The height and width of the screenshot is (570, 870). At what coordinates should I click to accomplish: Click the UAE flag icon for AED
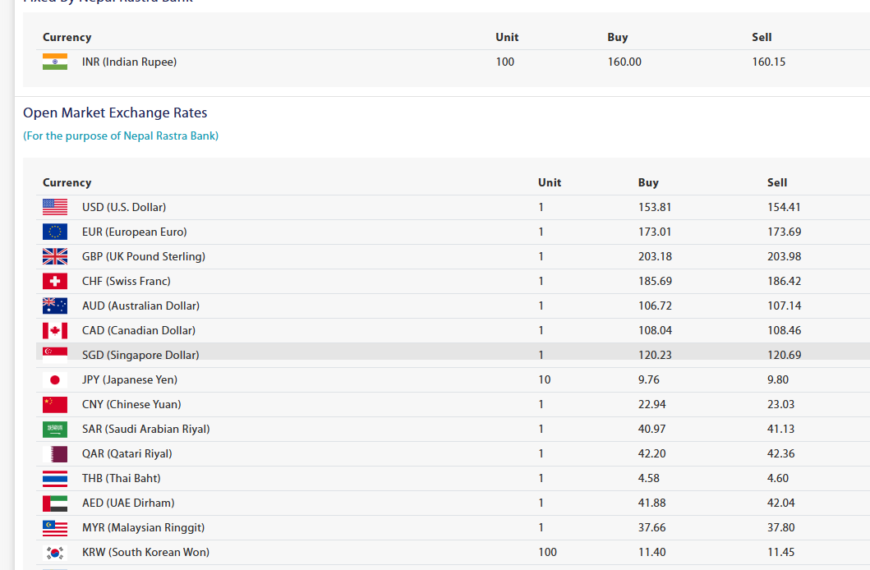click(55, 503)
